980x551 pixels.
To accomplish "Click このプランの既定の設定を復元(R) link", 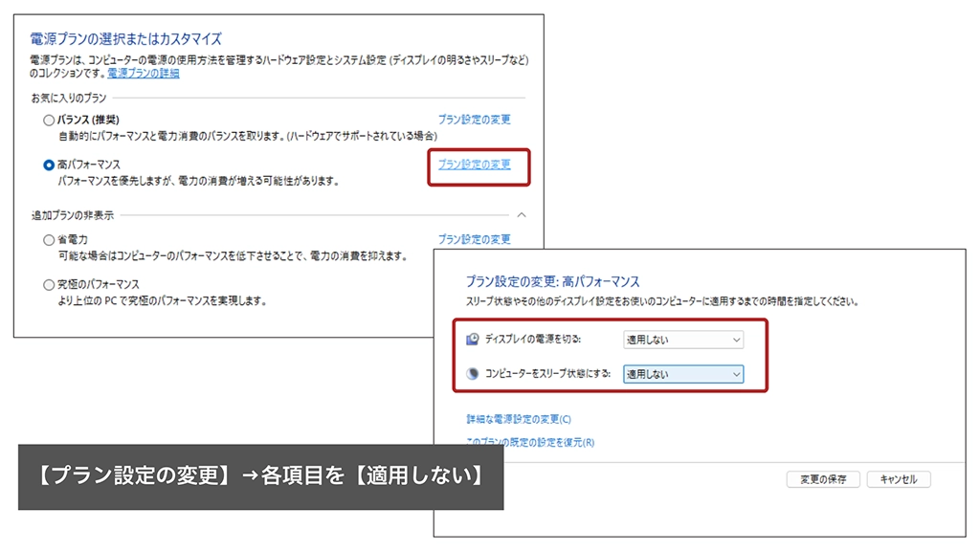I will tap(529, 443).
